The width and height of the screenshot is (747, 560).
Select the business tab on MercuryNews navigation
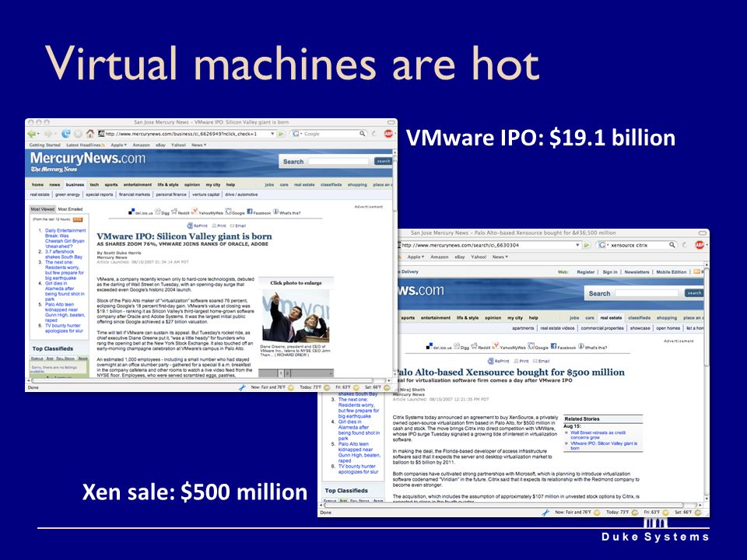(x=75, y=184)
